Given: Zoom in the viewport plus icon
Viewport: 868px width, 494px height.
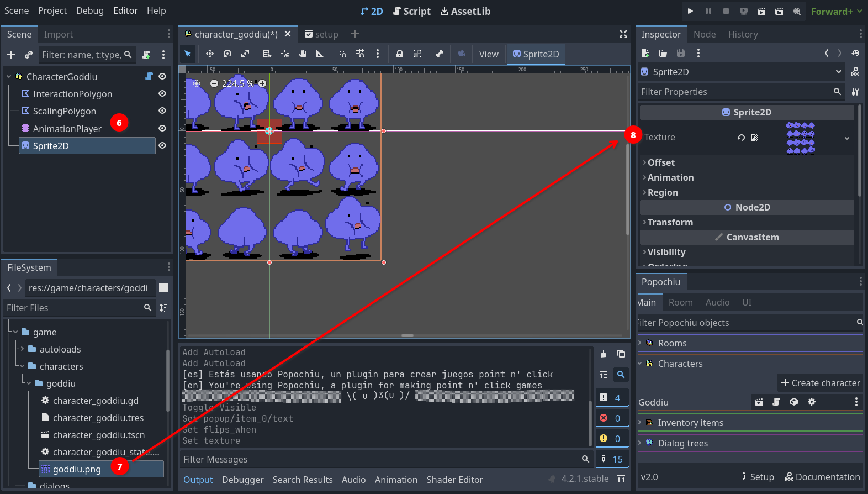Looking at the screenshot, I should point(262,83).
